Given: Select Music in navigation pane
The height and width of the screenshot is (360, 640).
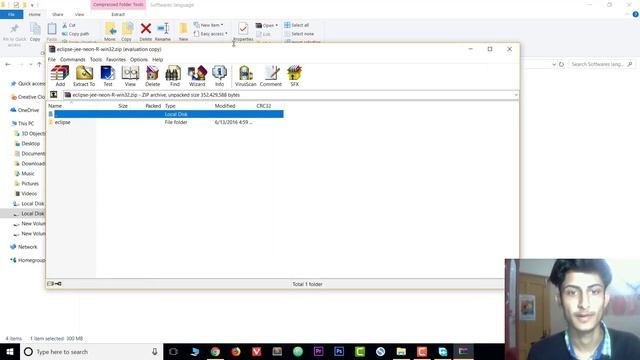Looking at the screenshot, I should point(24,173).
